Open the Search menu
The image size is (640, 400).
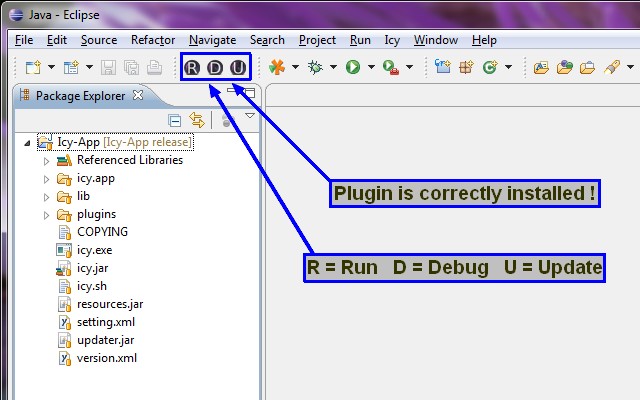click(267, 40)
